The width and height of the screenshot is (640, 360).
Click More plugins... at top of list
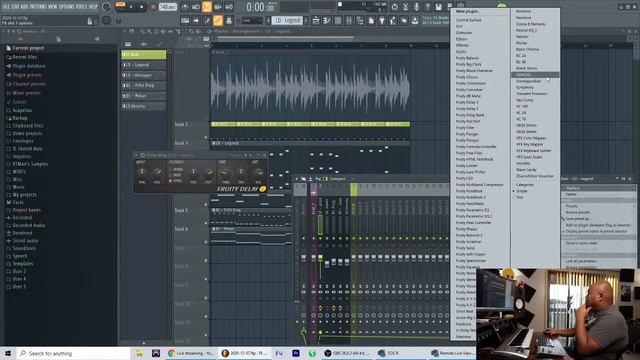click(x=468, y=11)
